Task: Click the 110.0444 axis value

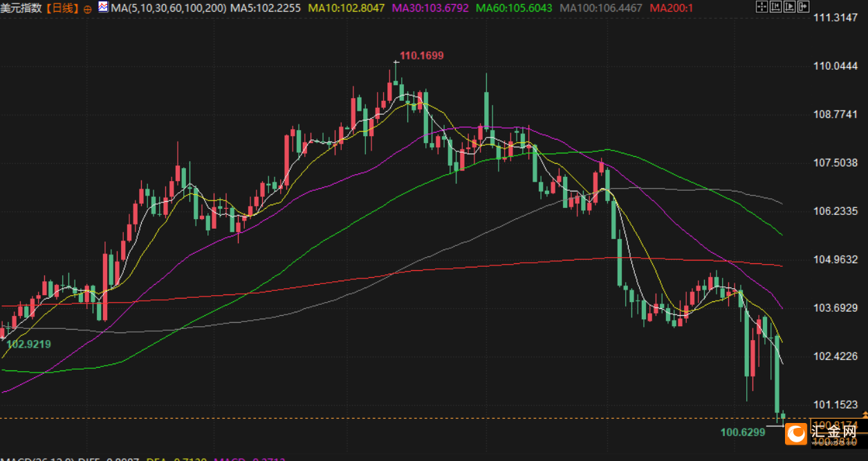Action: pos(837,66)
